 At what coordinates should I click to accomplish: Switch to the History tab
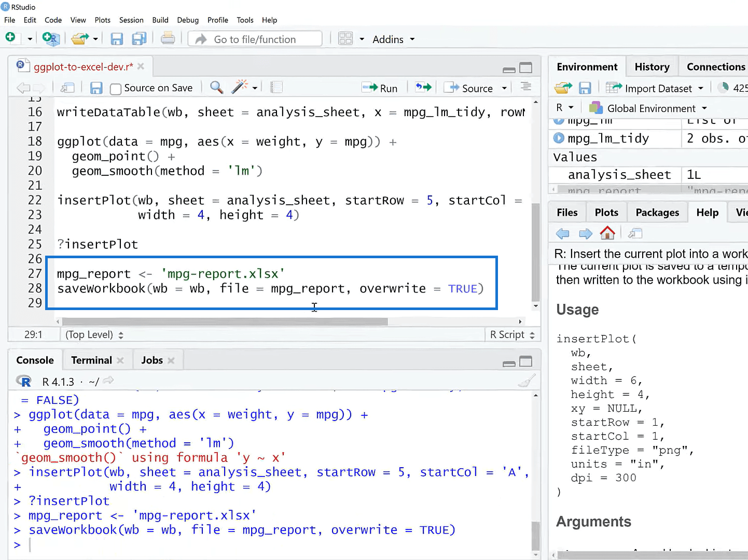[x=652, y=67]
